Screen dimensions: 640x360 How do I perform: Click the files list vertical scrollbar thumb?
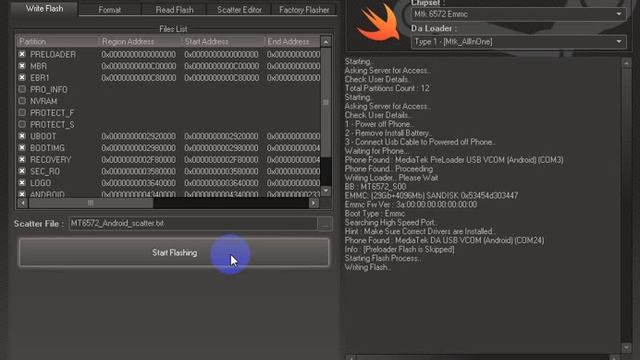tap(326, 102)
